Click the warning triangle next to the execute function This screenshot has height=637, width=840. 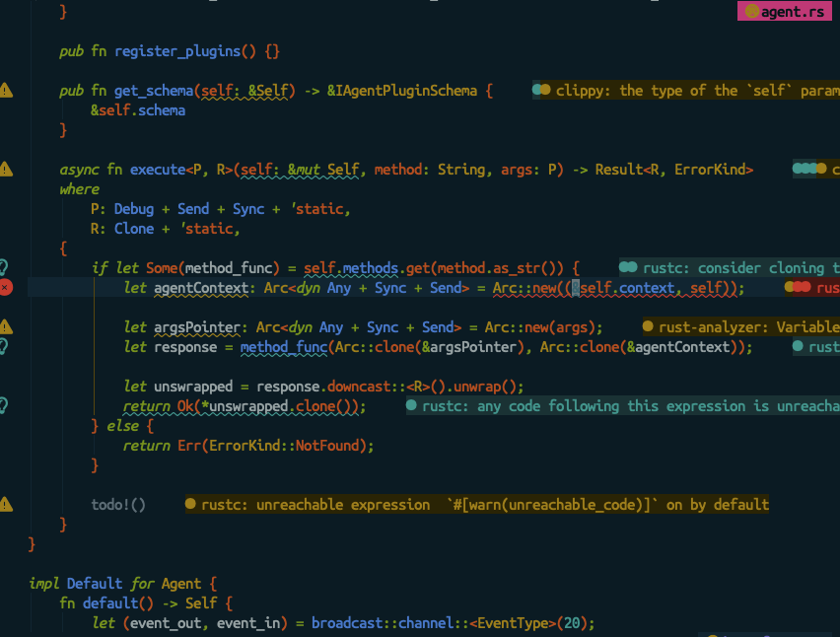click(7, 169)
